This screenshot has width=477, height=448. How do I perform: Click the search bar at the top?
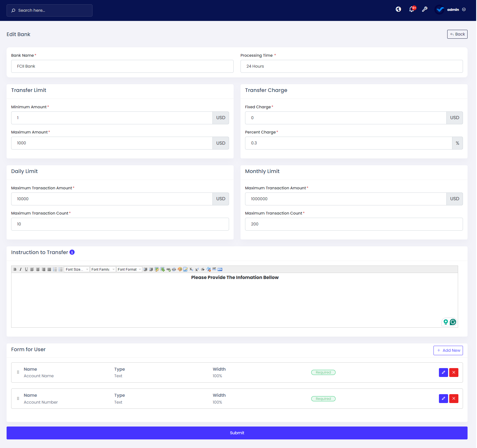click(49, 10)
